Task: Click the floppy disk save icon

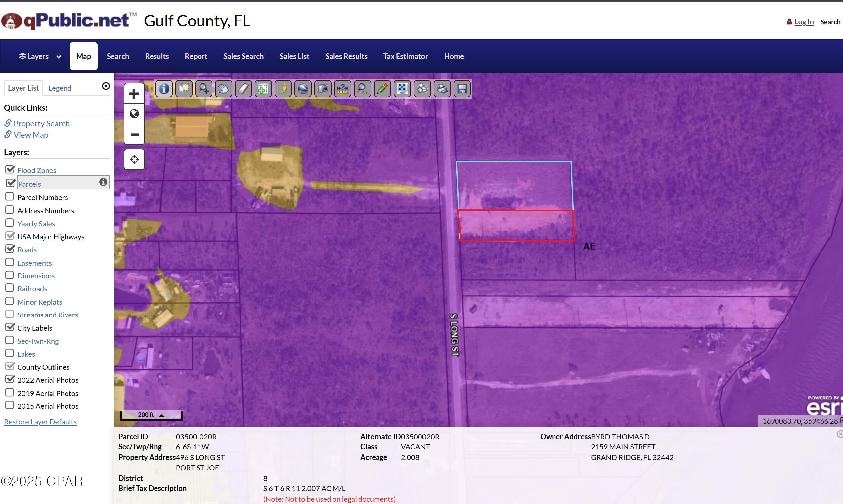Action: coord(462,89)
